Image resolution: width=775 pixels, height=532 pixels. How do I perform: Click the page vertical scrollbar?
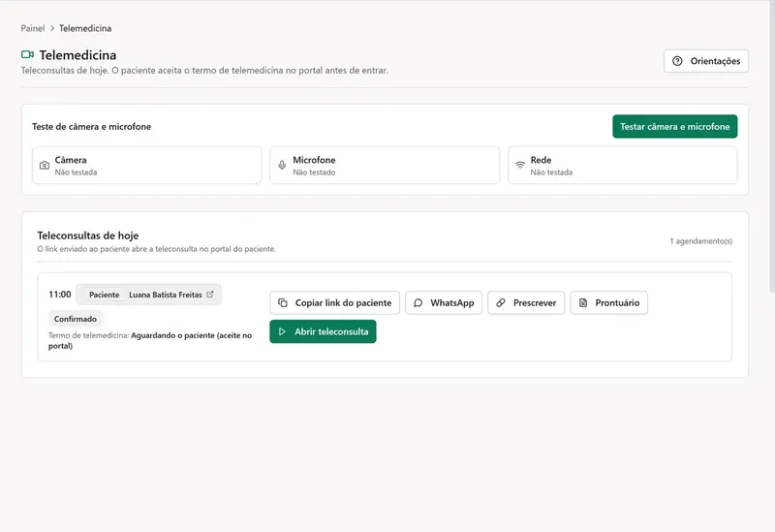[772, 146]
